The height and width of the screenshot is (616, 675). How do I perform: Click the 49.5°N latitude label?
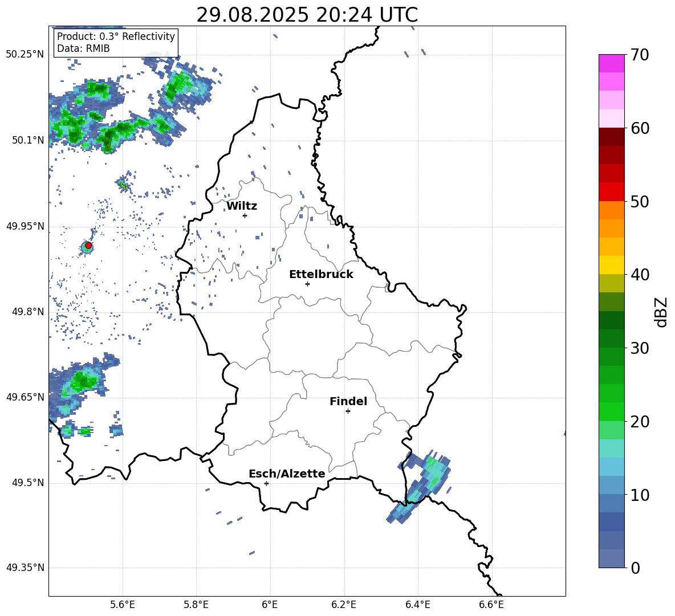(x=28, y=483)
